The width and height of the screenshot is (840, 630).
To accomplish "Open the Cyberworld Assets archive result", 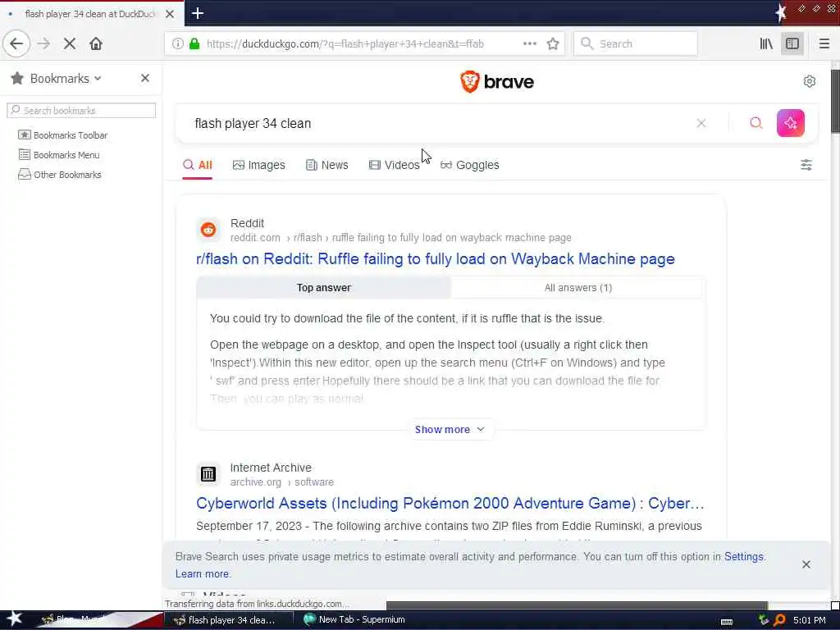I will point(450,504).
